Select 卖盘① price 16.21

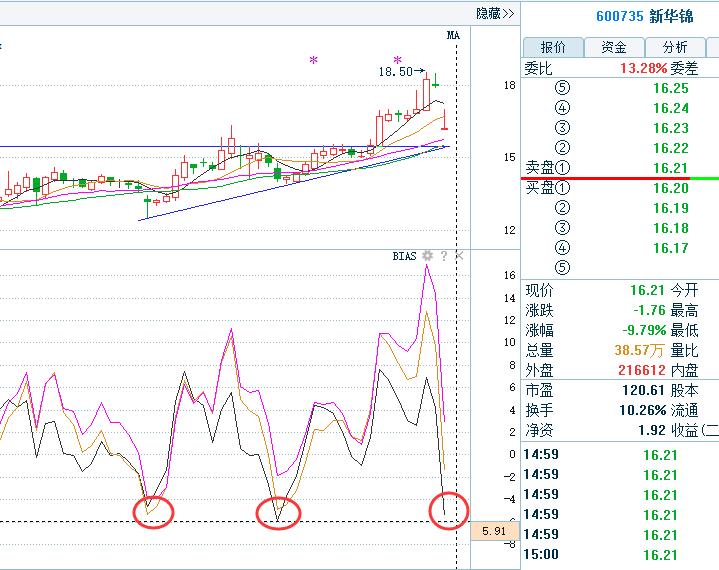670,168
